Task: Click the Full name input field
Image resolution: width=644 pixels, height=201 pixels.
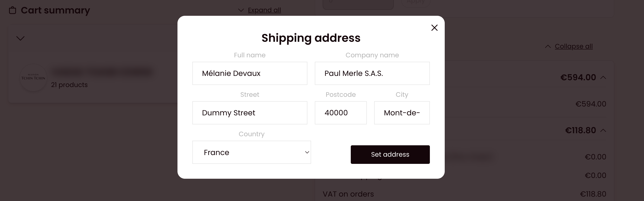Action: click(x=250, y=73)
